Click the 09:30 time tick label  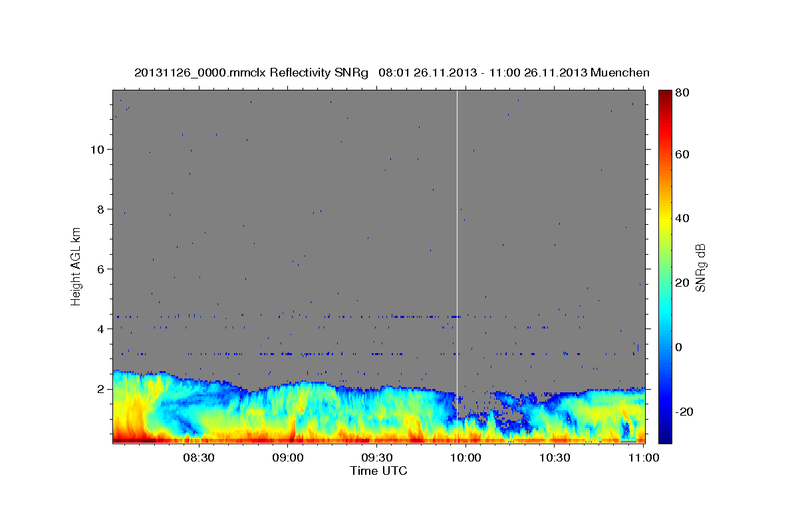377,458
